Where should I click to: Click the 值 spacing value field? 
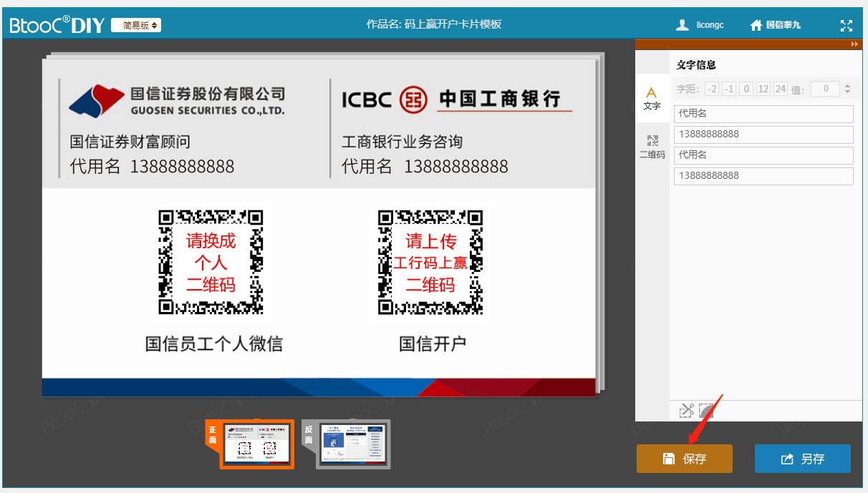[x=825, y=89]
